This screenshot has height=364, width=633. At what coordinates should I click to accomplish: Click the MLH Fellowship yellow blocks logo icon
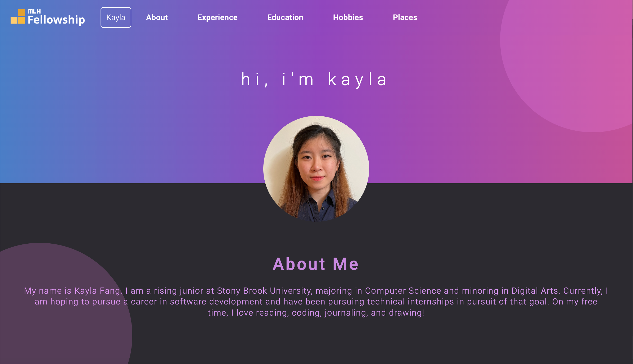(x=18, y=16)
